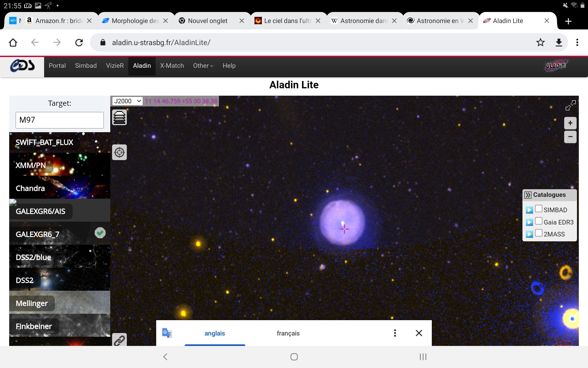The width and height of the screenshot is (588, 368).
Task: Open the J2000 coordinate frame dropdown
Action: pyautogui.click(x=127, y=101)
